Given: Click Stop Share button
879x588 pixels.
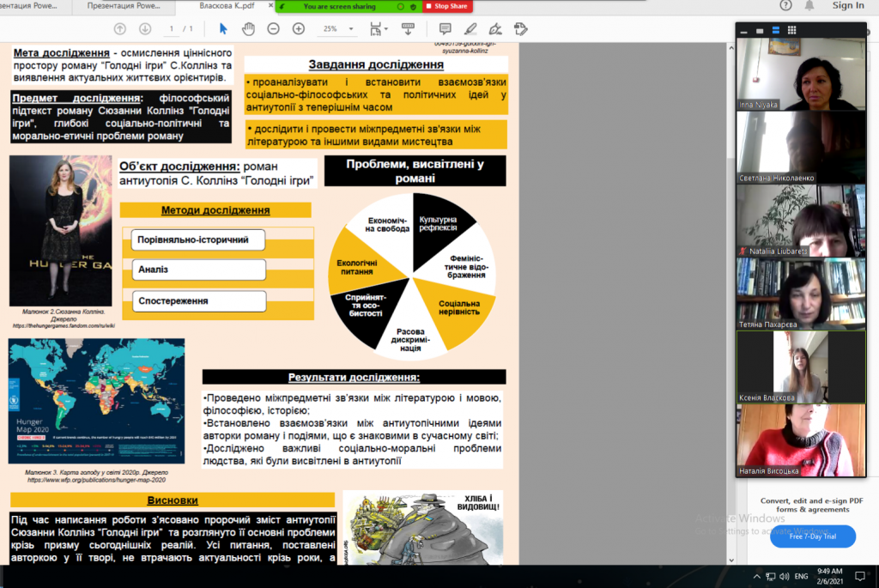Looking at the screenshot, I should 446,6.
